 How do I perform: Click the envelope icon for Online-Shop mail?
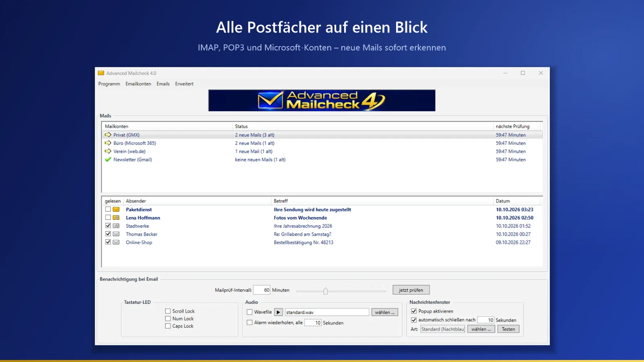pyautogui.click(x=116, y=242)
